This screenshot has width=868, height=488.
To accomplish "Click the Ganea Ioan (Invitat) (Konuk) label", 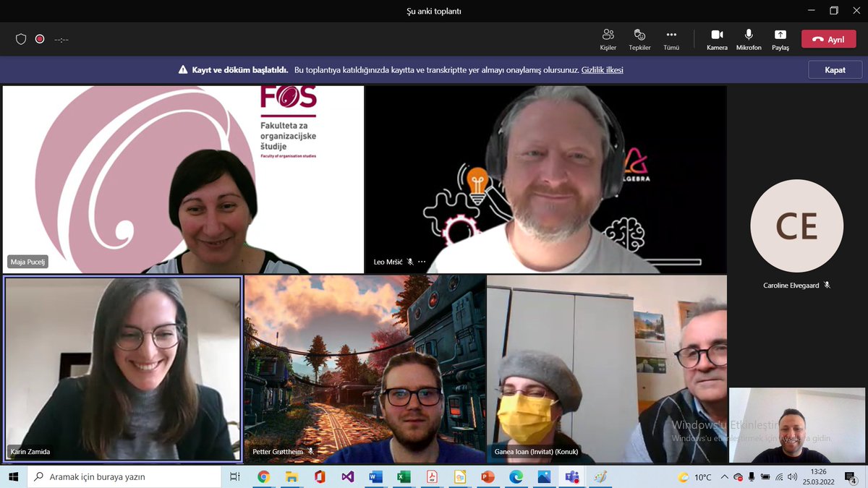I will (536, 452).
